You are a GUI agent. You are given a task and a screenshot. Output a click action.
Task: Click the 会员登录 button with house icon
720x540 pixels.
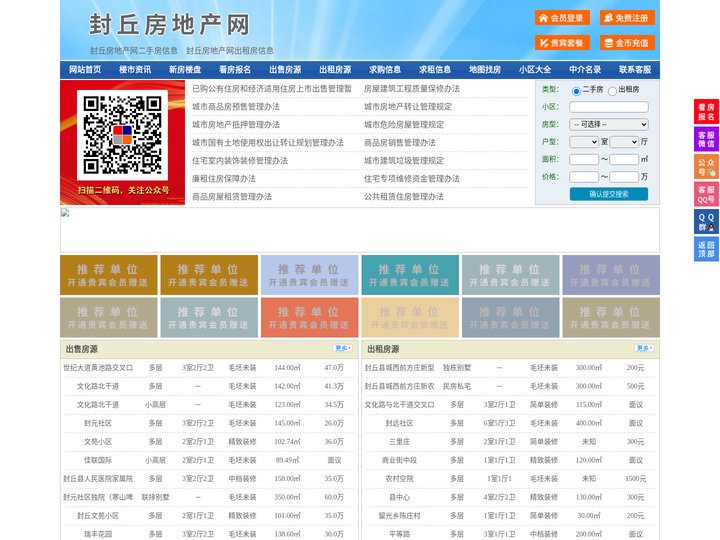[x=562, y=18]
